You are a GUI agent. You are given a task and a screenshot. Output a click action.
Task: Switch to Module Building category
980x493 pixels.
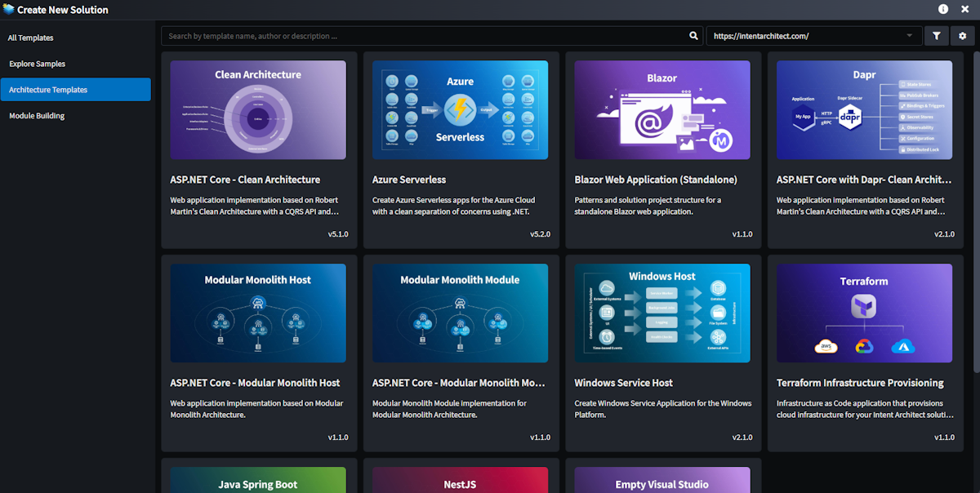(x=37, y=116)
